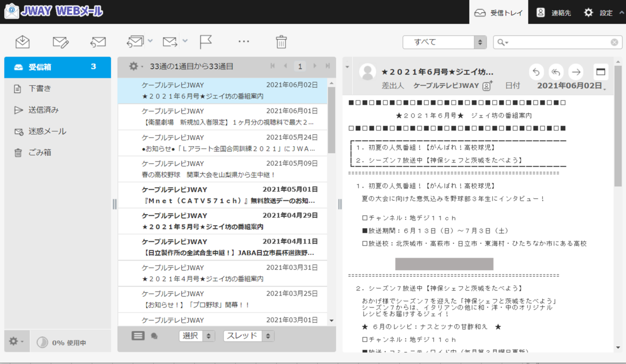Open the 受信トレイ tab
626x364 pixels.
(499, 12)
